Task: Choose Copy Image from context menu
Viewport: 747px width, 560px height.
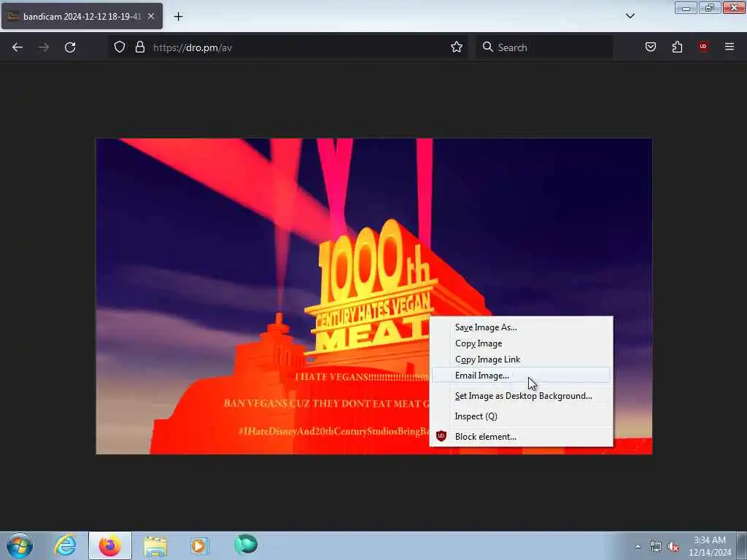Action: tap(521, 343)
